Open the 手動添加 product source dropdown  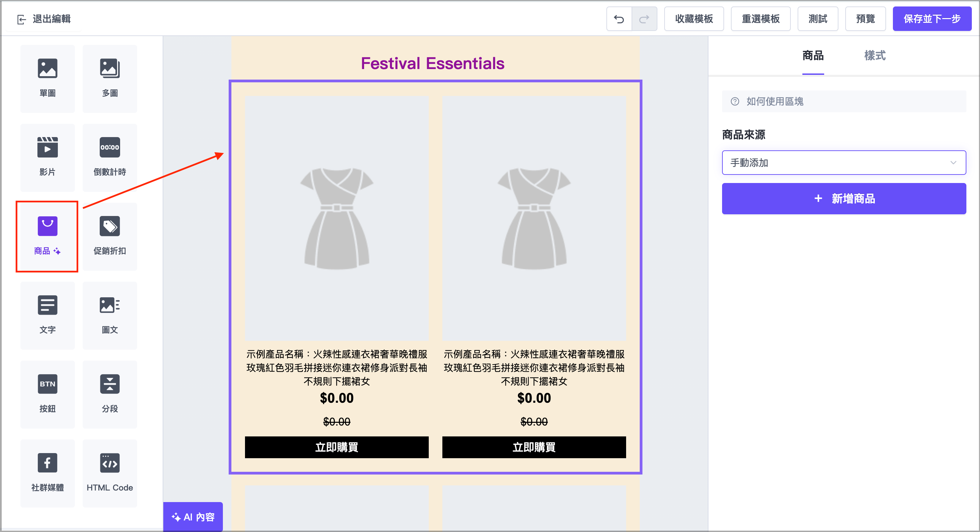click(x=844, y=163)
